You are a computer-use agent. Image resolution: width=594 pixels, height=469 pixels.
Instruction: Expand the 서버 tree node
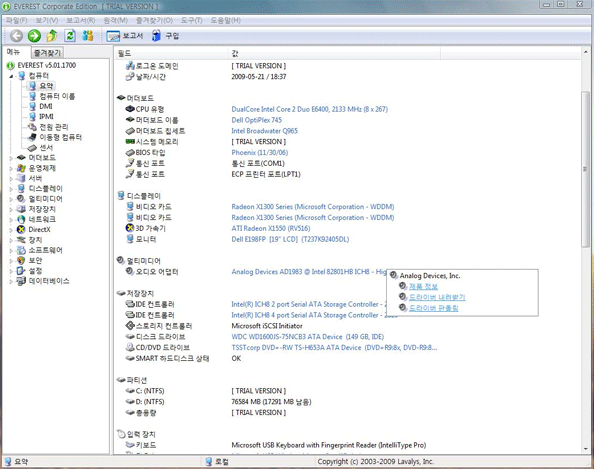coord(11,178)
